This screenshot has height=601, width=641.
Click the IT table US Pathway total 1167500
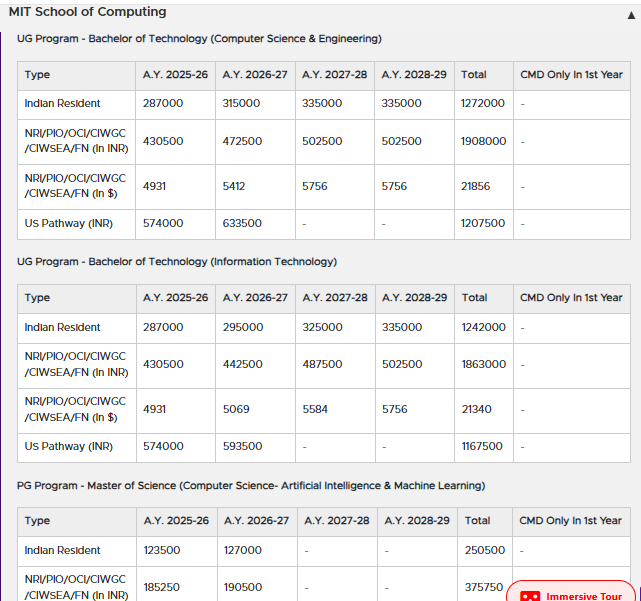coord(483,447)
